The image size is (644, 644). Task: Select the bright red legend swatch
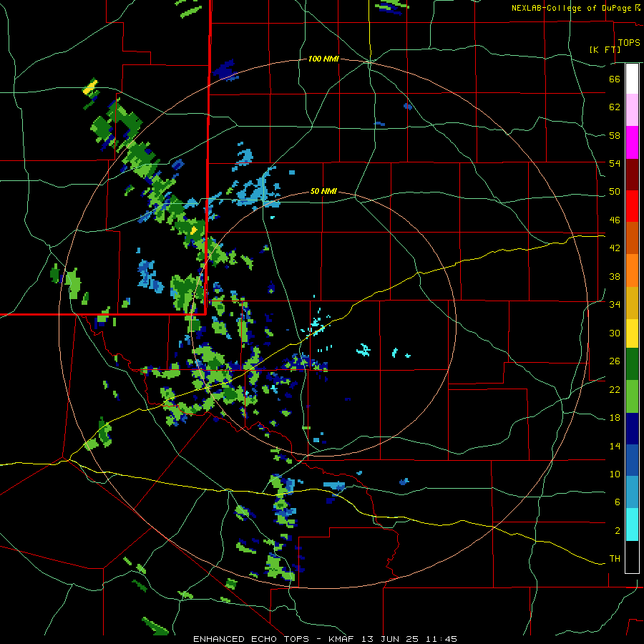click(x=632, y=206)
